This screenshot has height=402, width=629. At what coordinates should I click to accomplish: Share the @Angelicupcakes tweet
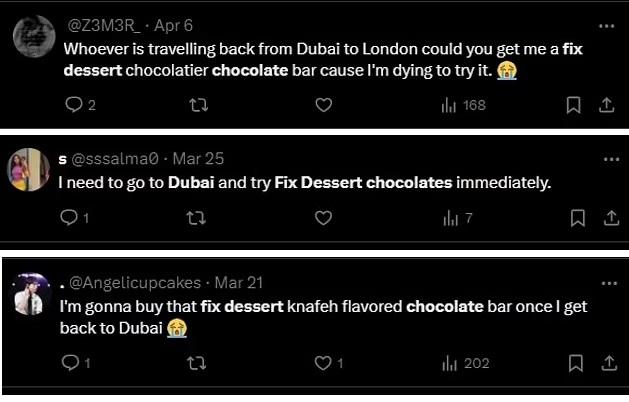[x=605, y=363]
